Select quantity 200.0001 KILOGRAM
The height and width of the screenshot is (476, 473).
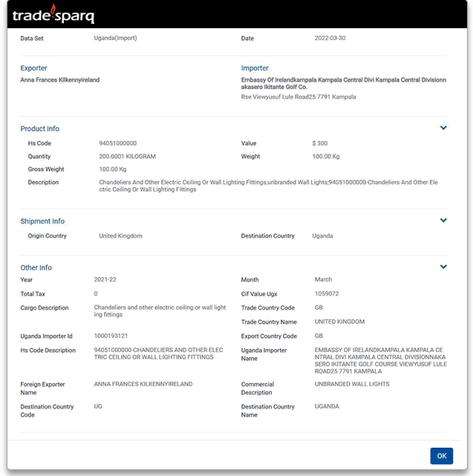pos(127,157)
